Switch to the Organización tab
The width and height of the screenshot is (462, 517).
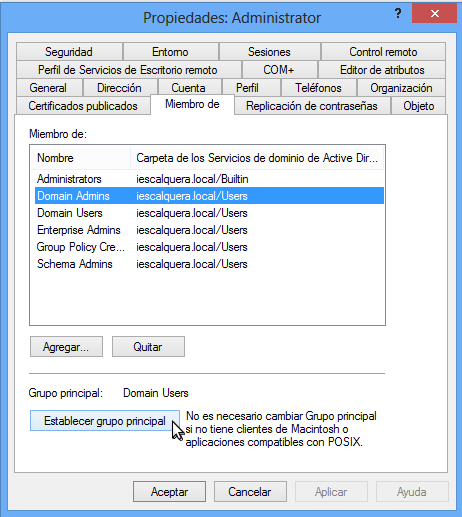tap(401, 88)
